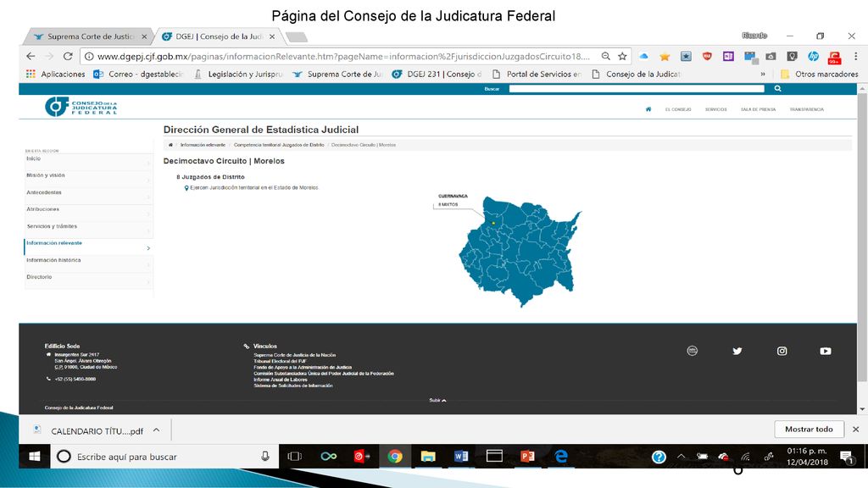Close the Suprema Corte de Justicia tab

tap(144, 36)
